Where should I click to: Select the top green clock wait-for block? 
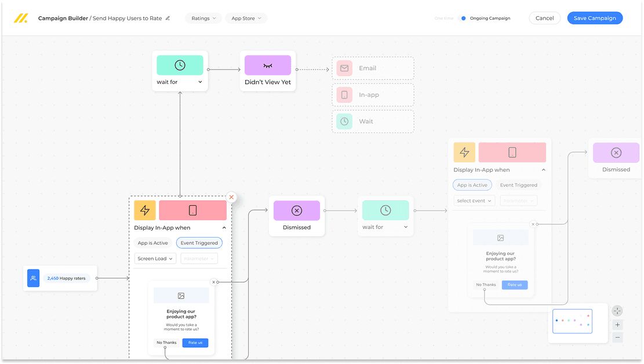pyautogui.click(x=180, y=65)
